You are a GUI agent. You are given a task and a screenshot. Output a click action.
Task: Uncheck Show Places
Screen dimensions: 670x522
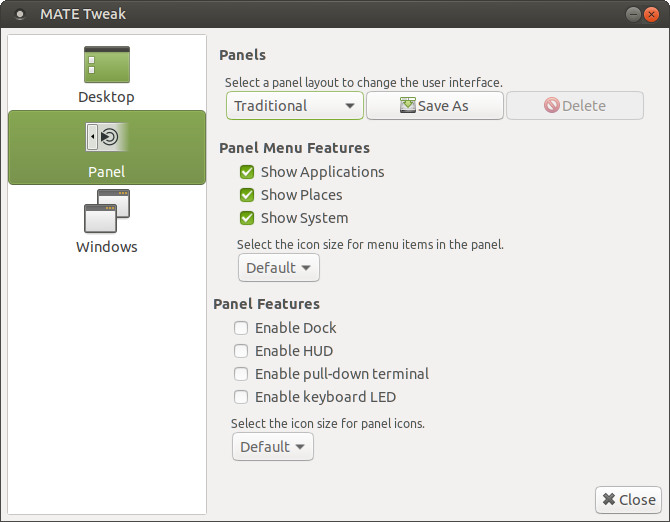247,195
